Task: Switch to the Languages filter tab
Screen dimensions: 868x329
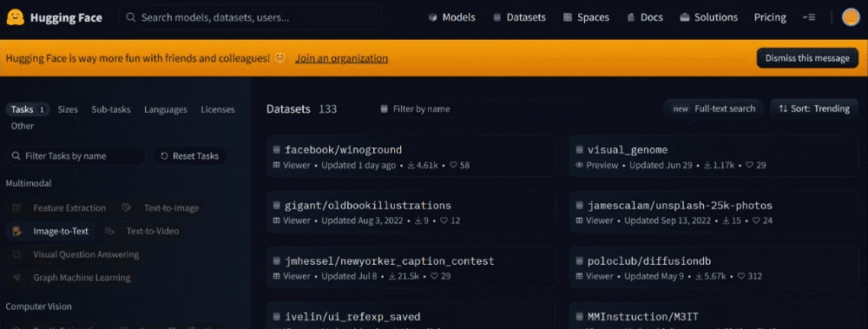Action: tap(166, 109)
